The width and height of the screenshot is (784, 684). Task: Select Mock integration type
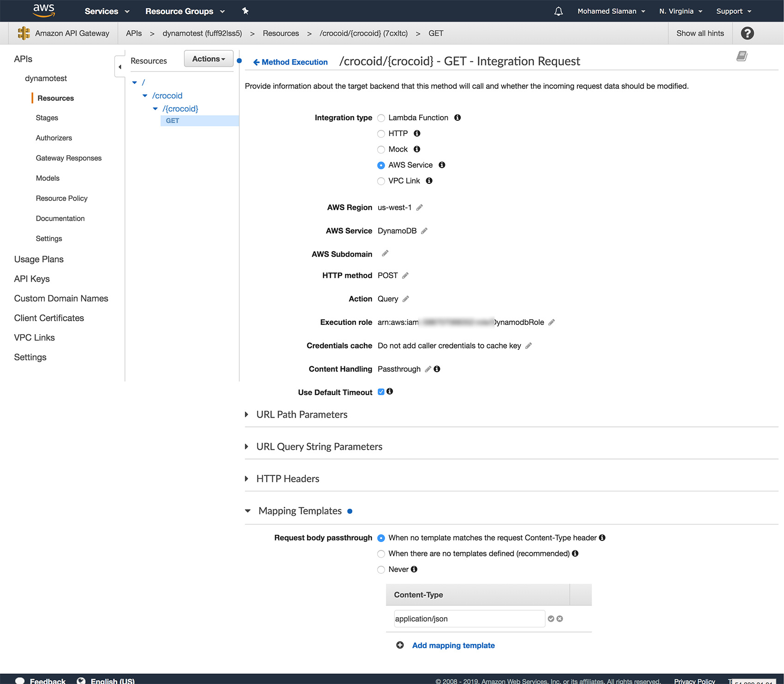pyautogui.click(x=381, y=149)
